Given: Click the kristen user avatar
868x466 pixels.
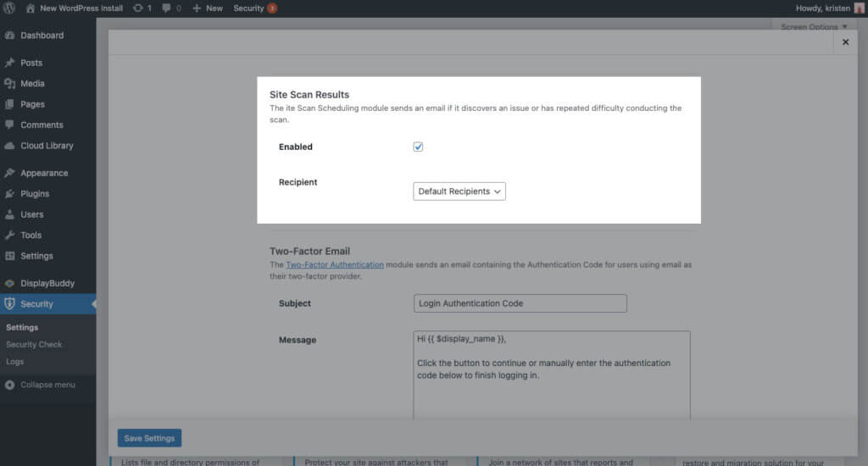Looking at the screenshot, I should point(859,8).
